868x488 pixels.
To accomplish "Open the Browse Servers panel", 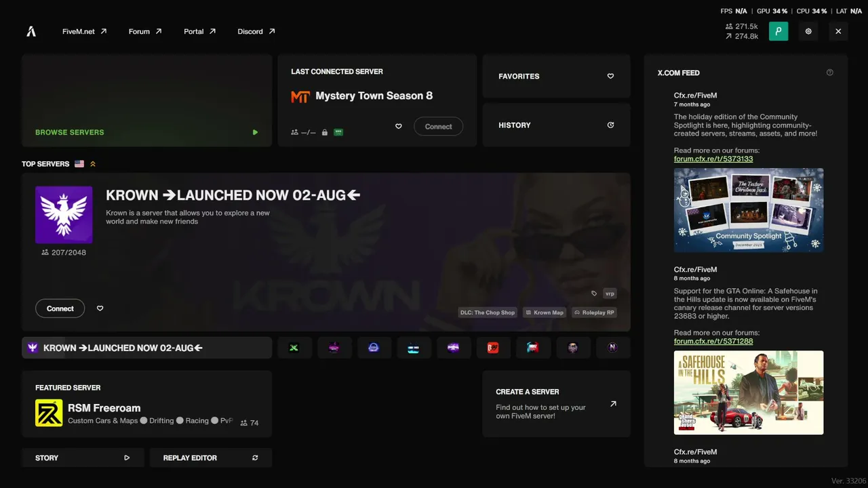I will (x=146, y=100).
